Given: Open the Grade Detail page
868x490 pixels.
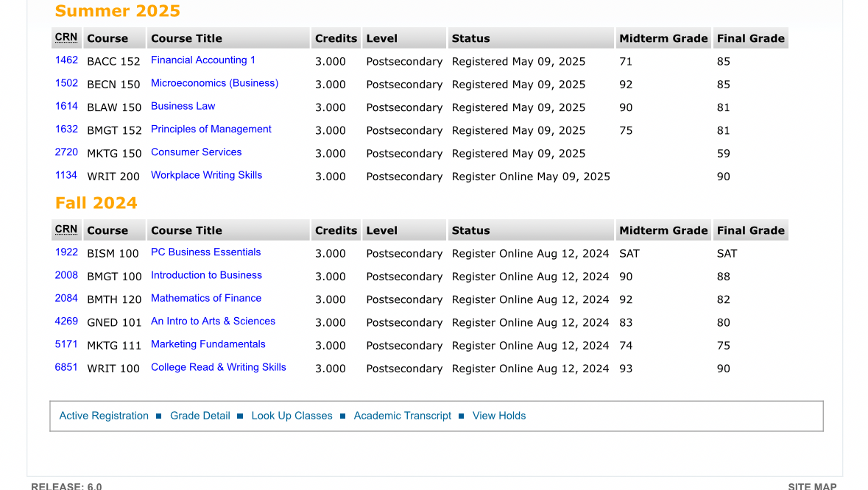Looking at the screenshot, I should coord(200,416).
